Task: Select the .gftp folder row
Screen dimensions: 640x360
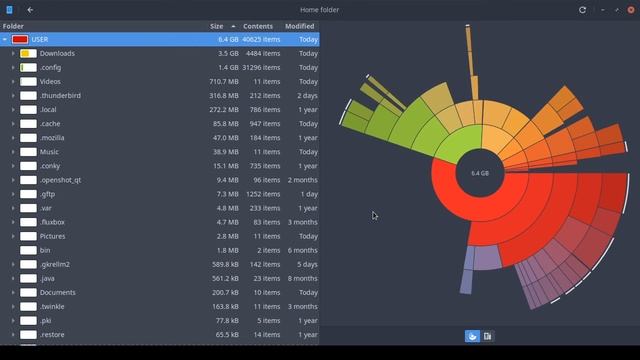Action: 160,194
